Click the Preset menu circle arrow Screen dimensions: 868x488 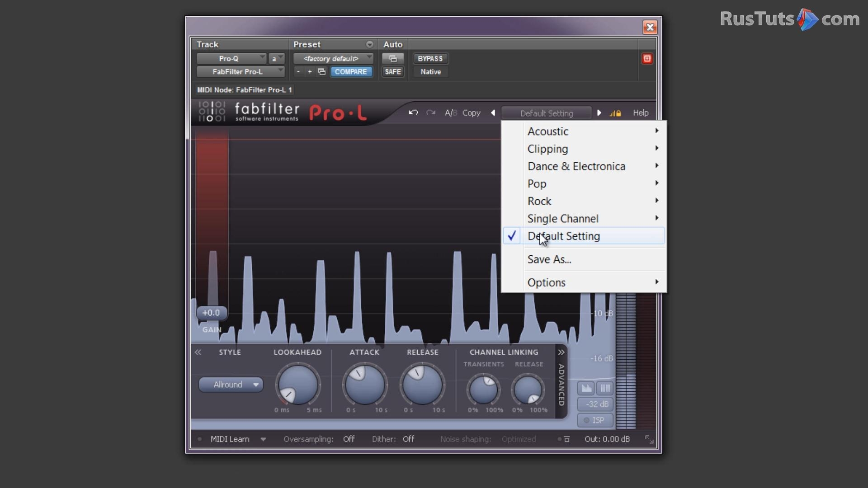(370, 44)
